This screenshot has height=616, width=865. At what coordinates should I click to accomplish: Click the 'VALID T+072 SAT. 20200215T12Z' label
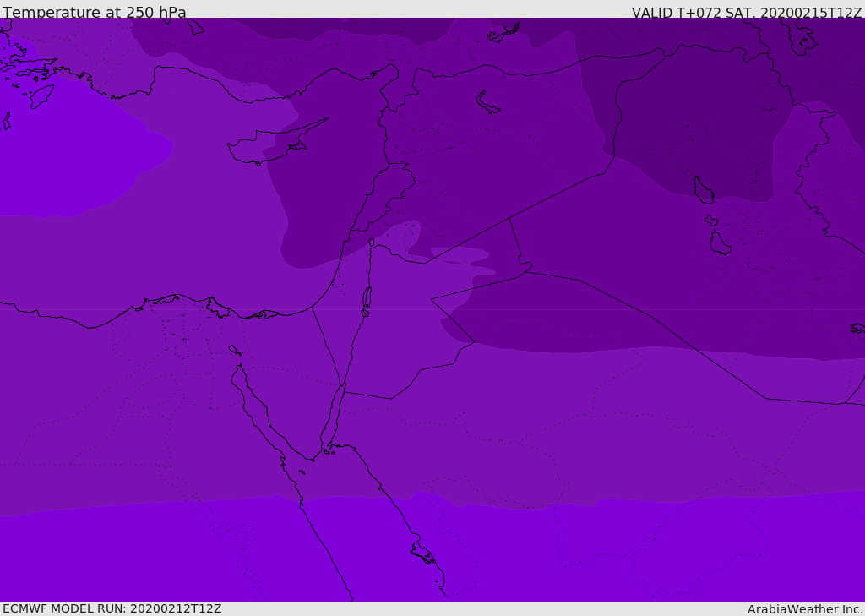tap(747, 13)
